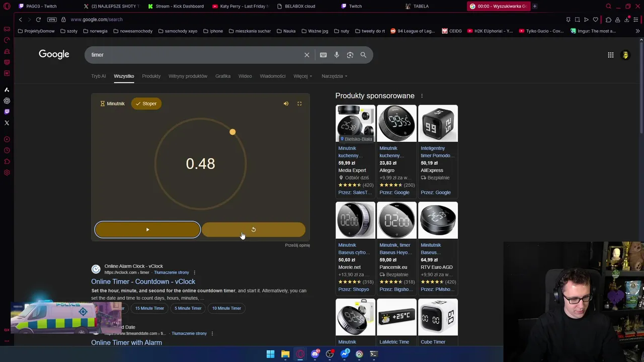Submit search with the magnifier icon
The image size is (644, 362).
363,55
